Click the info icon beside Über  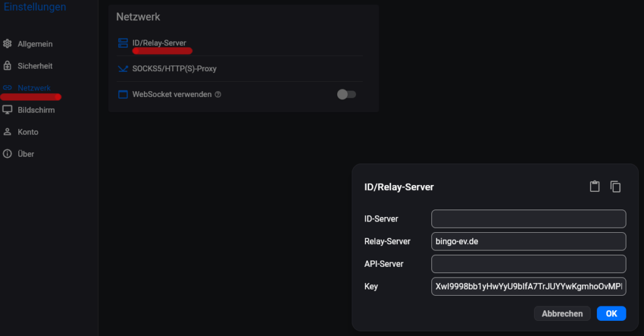[x=8, y=154]
